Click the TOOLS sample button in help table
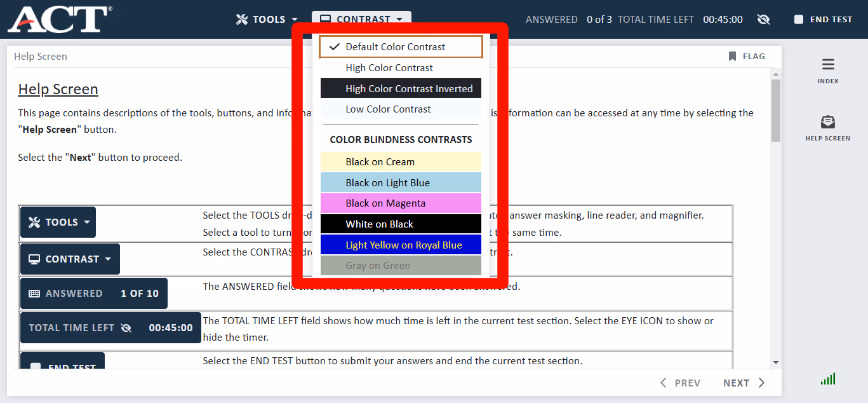This screenshot has width=868, height=403. (58, 222)
